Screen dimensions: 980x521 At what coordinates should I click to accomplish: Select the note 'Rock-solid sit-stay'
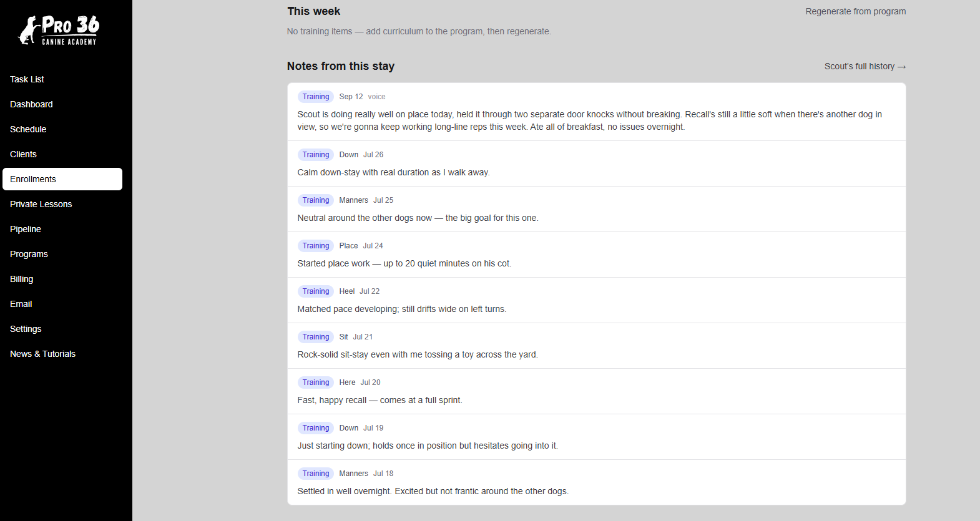pos(596,346)
